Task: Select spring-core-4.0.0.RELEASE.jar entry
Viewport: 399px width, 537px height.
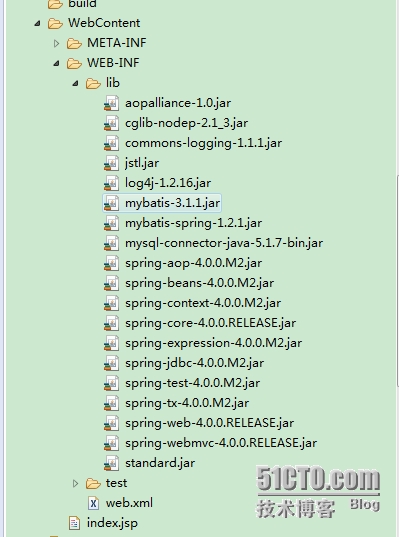Action: coord(211,323)
